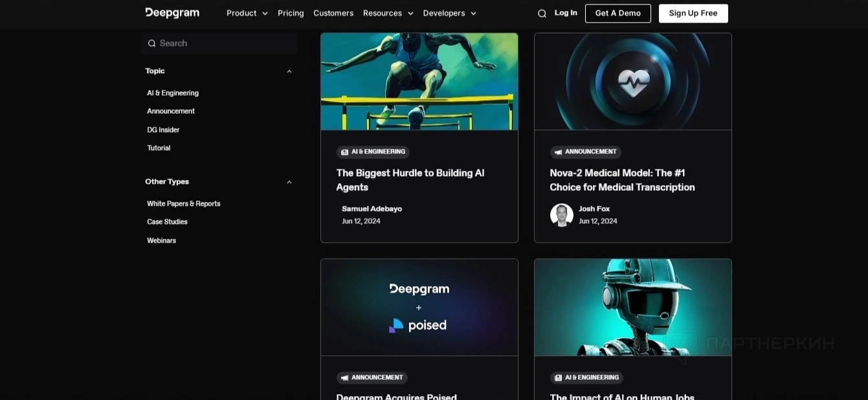Click the magnifier icon in sidebar search

pyautogui.click(x=151, y=43)
